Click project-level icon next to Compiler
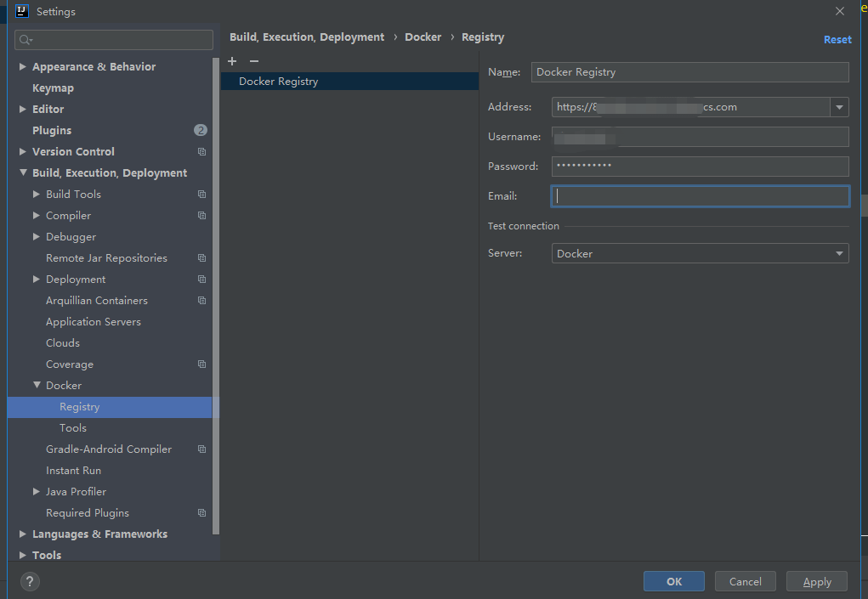Screen dimensions: 868x599 point(202,215)
